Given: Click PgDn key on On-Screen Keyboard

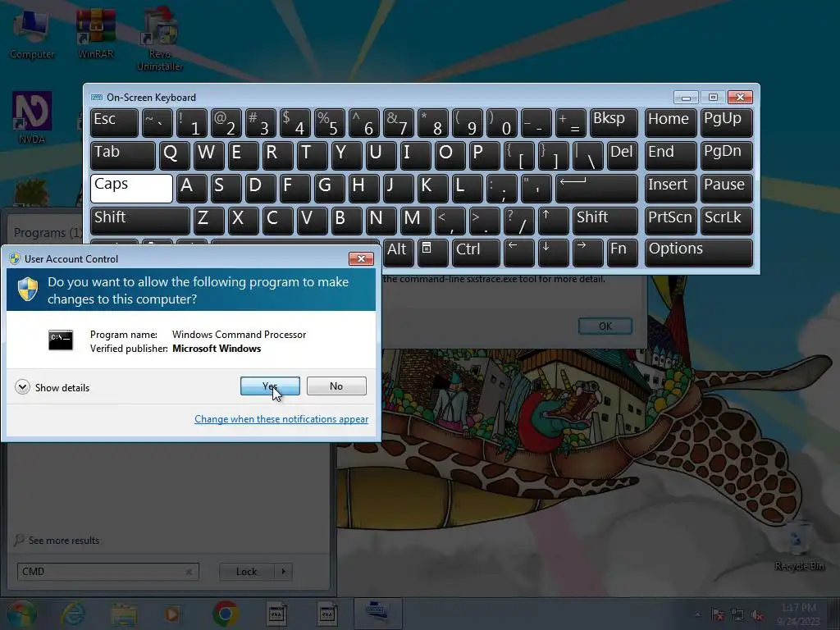Looking at the screenshot, I should click(727, 155).
